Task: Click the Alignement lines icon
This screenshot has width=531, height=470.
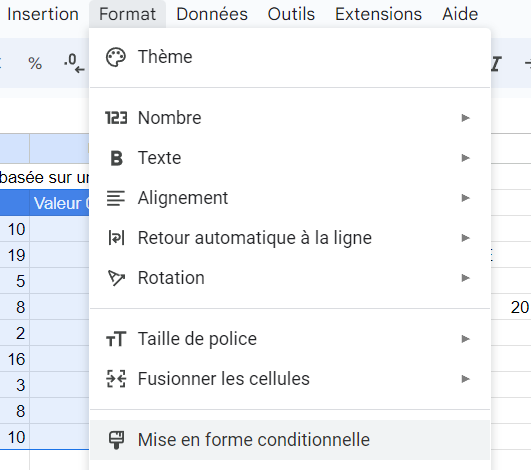Action: 116,198
